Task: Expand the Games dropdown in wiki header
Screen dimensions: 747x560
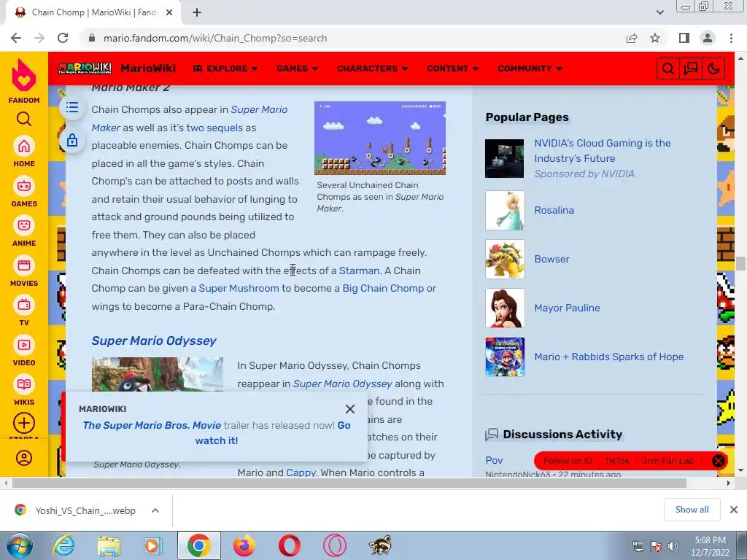Action: click(298, 69)
